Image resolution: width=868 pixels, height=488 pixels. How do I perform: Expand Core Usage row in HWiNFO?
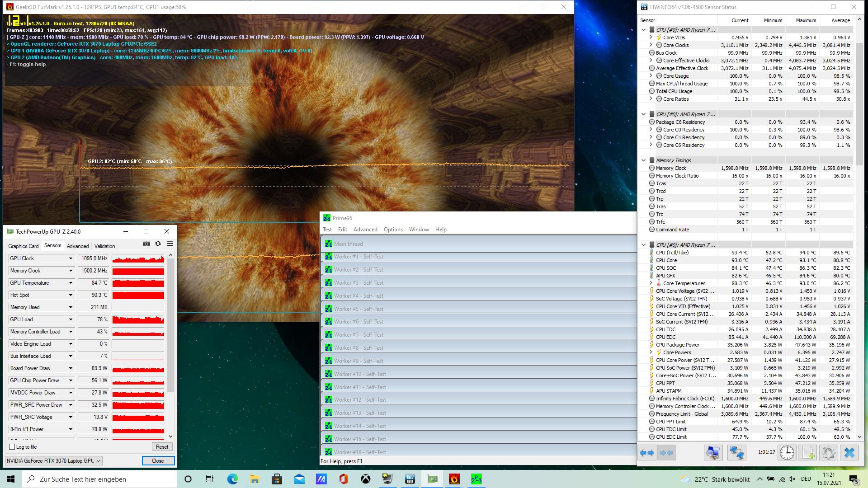coord(651,76)
